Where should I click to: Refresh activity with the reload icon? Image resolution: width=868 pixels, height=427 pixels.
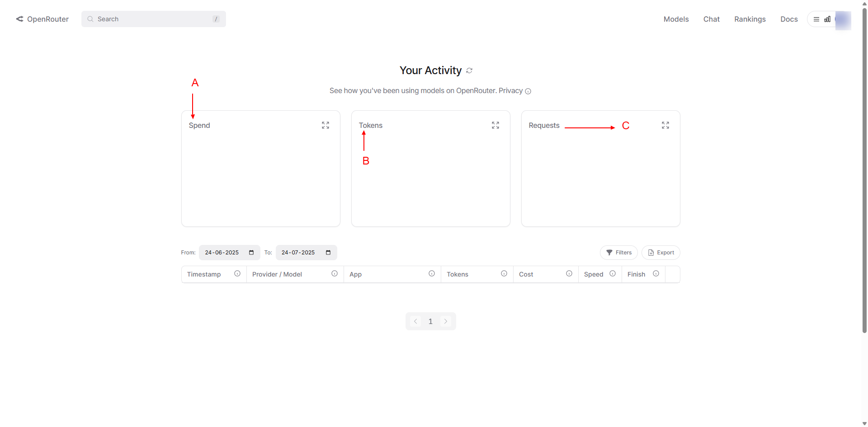point(469,70)
